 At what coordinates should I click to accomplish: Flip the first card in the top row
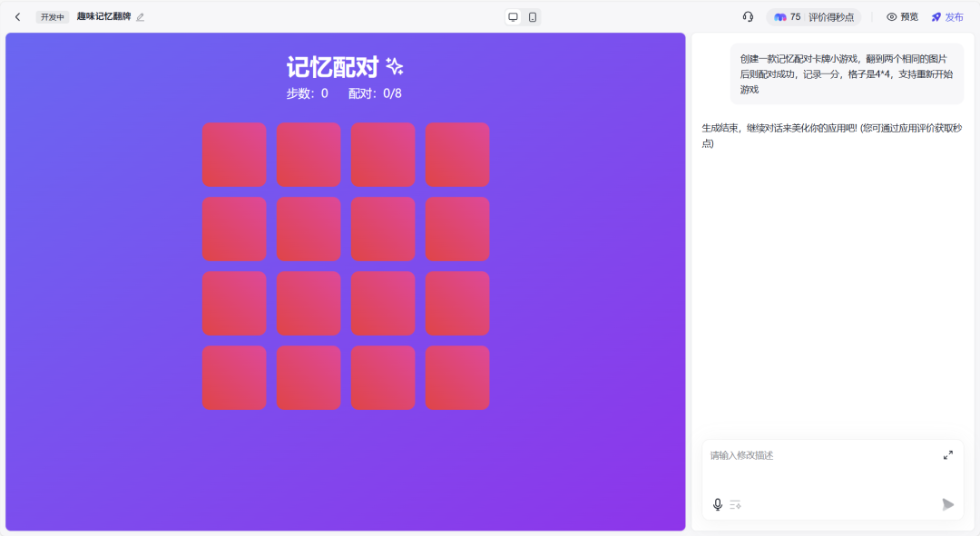[234, 155]
